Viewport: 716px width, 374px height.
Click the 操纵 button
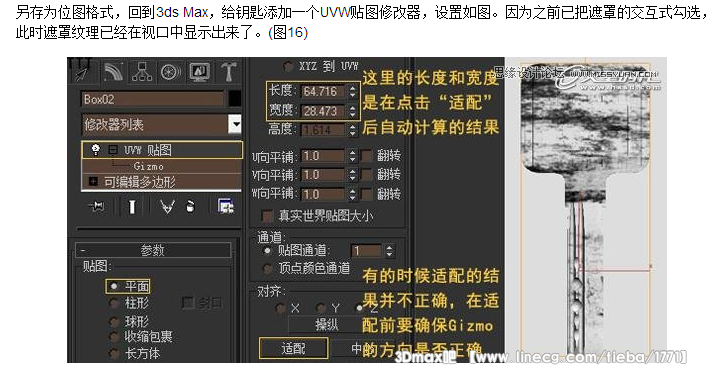coord(326,325)
